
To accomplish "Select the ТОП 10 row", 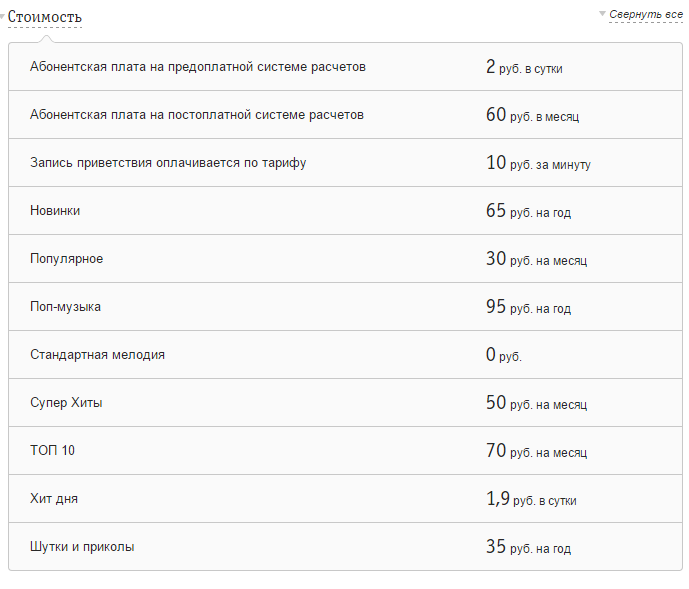I will click(x=53, y=451).
